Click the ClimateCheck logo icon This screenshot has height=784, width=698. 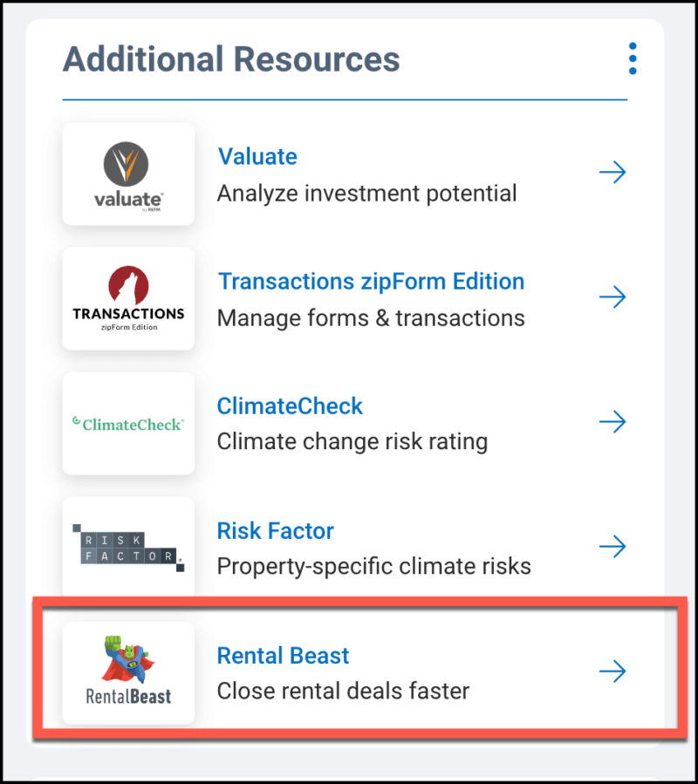tap(127, 423)
